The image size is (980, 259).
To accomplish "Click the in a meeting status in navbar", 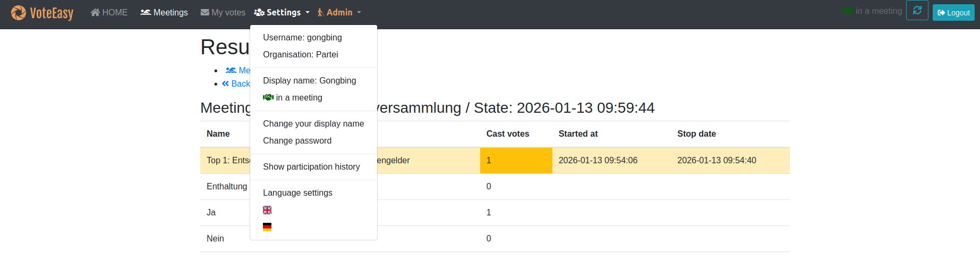I will [x=873, y=11].
